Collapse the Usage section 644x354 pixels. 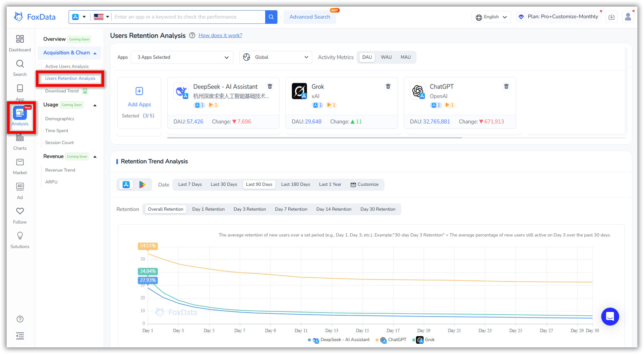point(95,105)
